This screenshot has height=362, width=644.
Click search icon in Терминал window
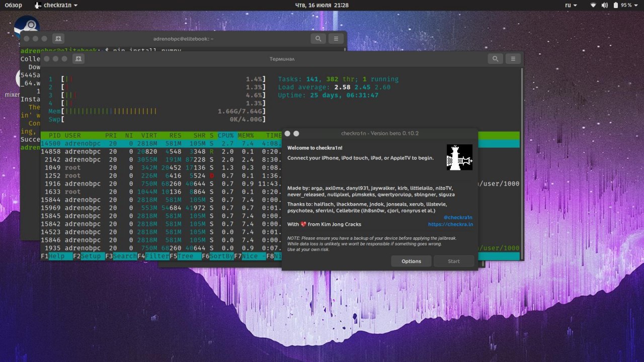[x=495, y=59]
